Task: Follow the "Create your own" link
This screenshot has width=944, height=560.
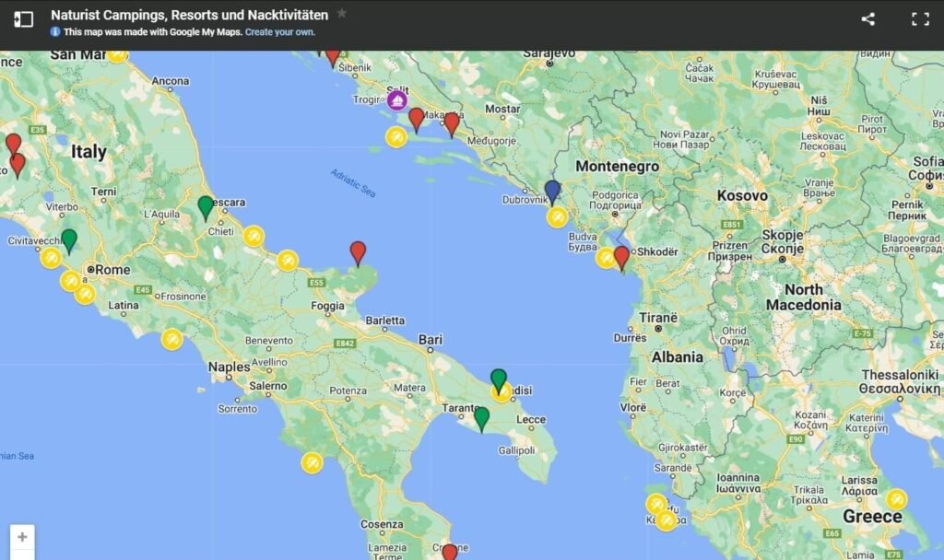Action: pos(279,32)
